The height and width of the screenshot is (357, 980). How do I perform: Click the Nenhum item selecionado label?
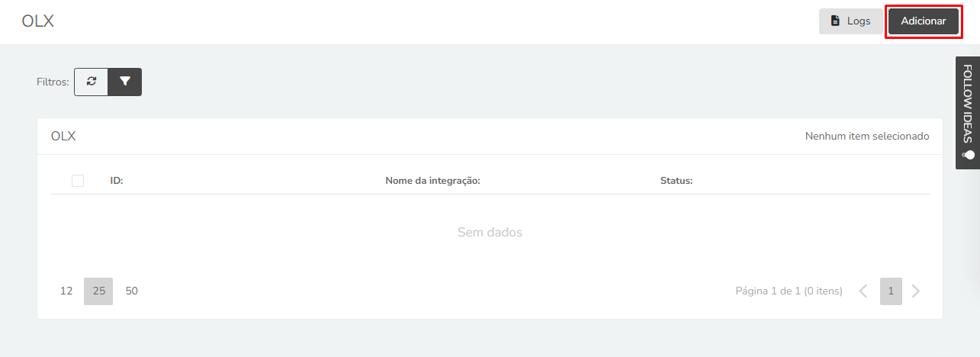867,137
